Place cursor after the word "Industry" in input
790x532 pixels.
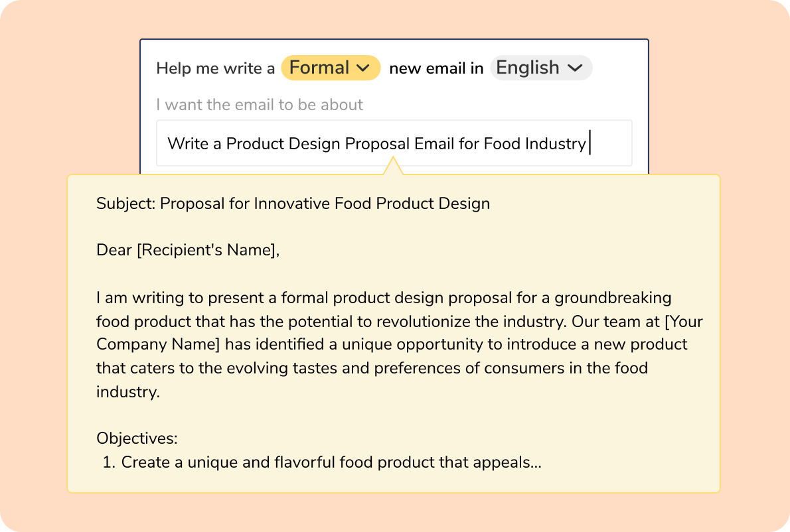[x=588, y=143]
